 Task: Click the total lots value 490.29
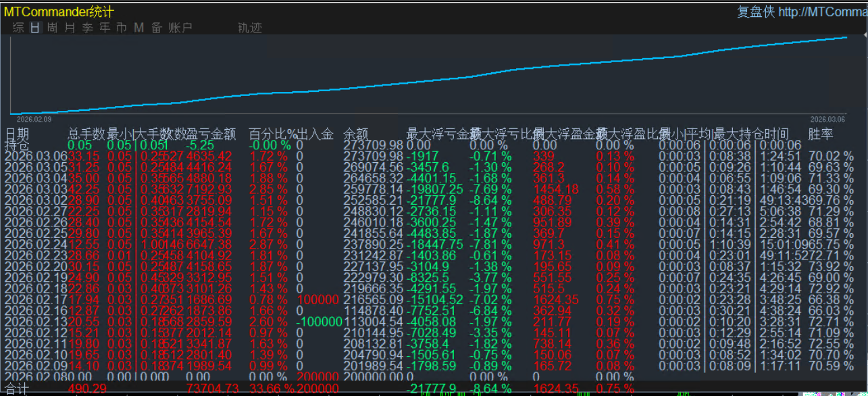click(x=88, y=389)
